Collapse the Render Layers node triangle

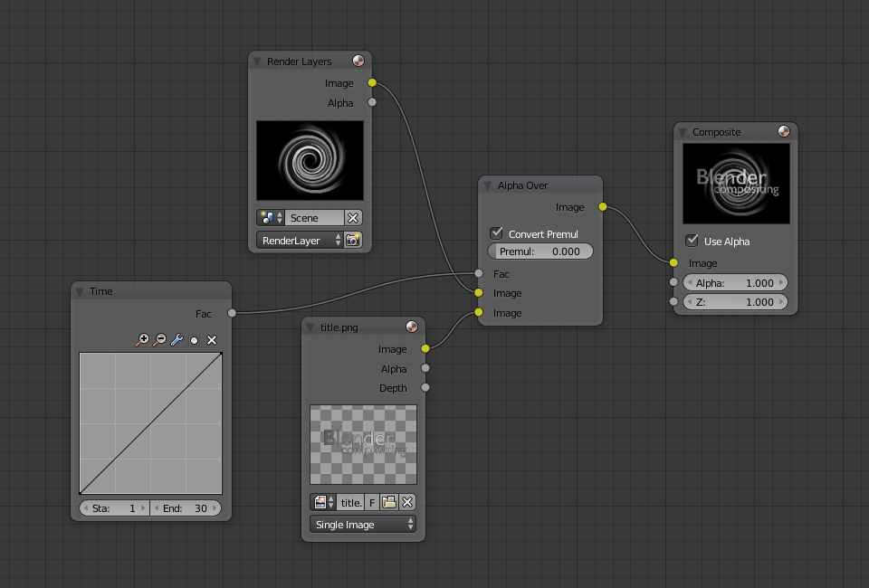257,62
